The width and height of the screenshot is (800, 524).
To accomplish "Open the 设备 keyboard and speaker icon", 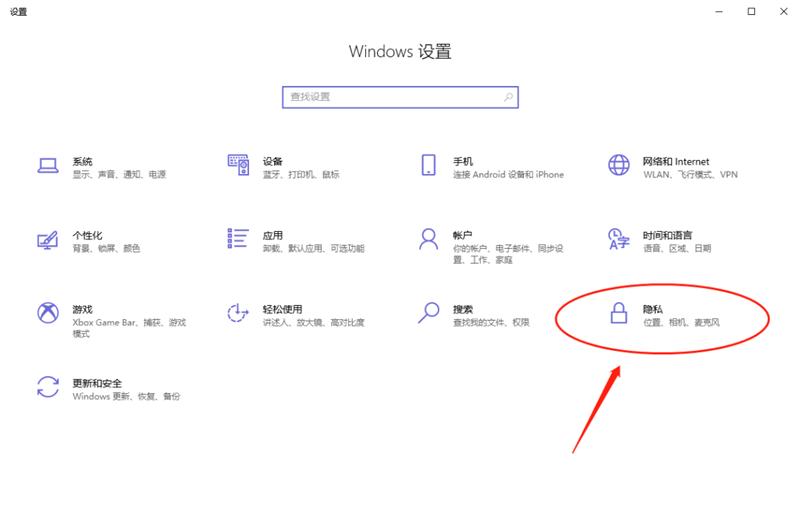I will (x=238, y=165).
